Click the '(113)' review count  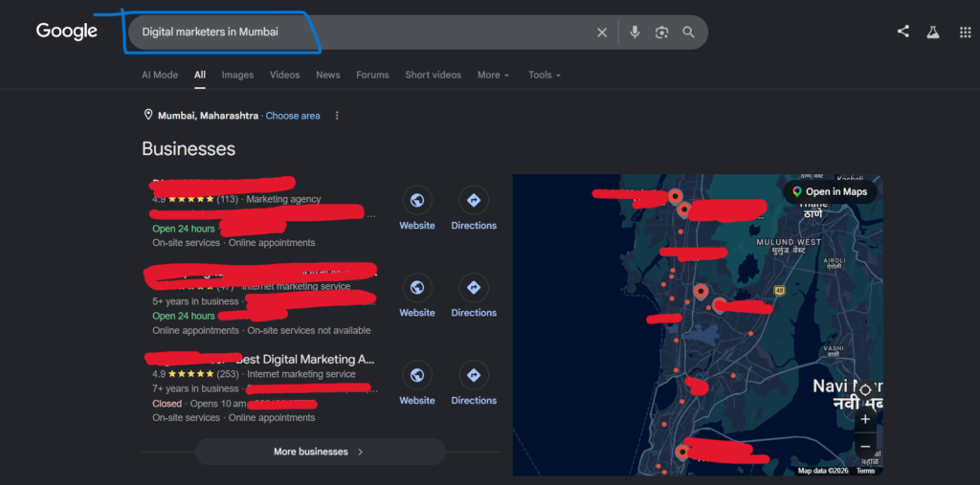tap(228, 199)
